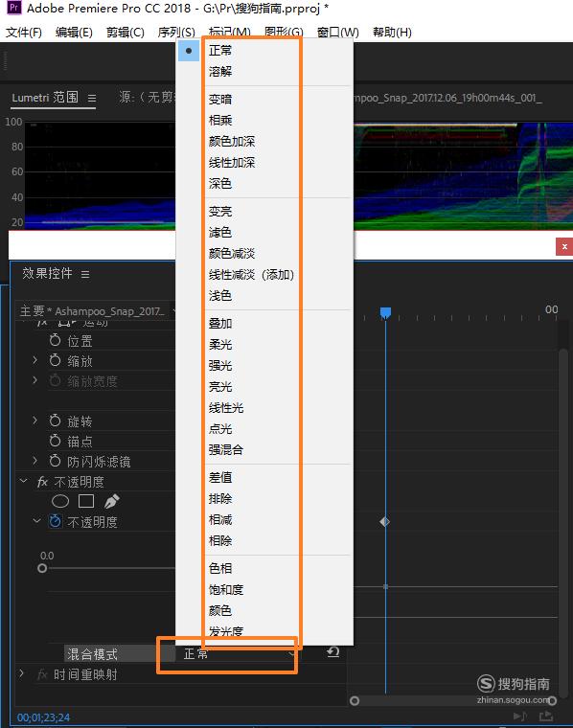Screen dimensions: 573x728
Task: Open the Lumetri 范围 panel menu icon
Action: point(92,98)
